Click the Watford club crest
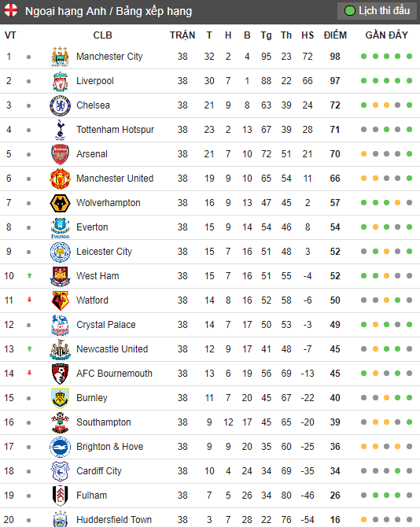Image resolution: width=420 pixels, height=527 pixels. [x=60, y=300]
